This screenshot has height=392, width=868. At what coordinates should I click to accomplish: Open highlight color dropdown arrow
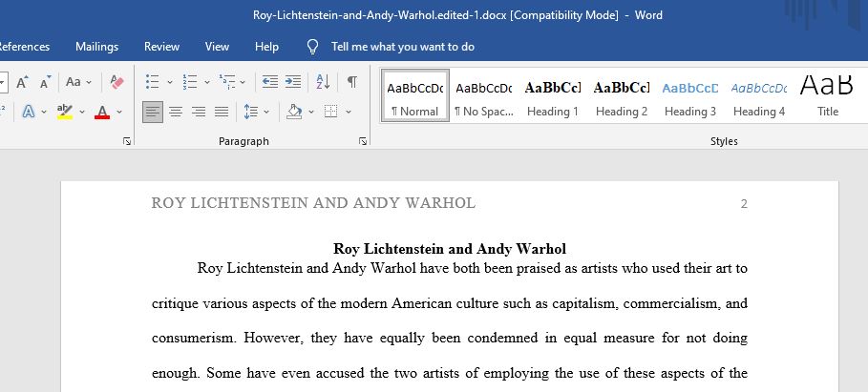click(x=82, y=113)
